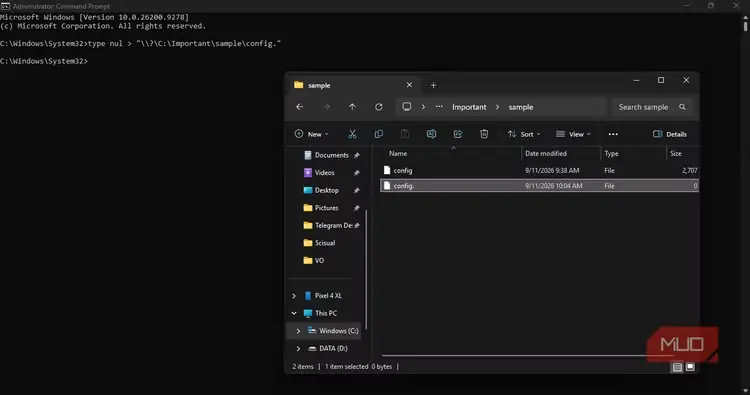Open the Sort dropdown menu
Screen dimensions: 750x395
[524, 134]
